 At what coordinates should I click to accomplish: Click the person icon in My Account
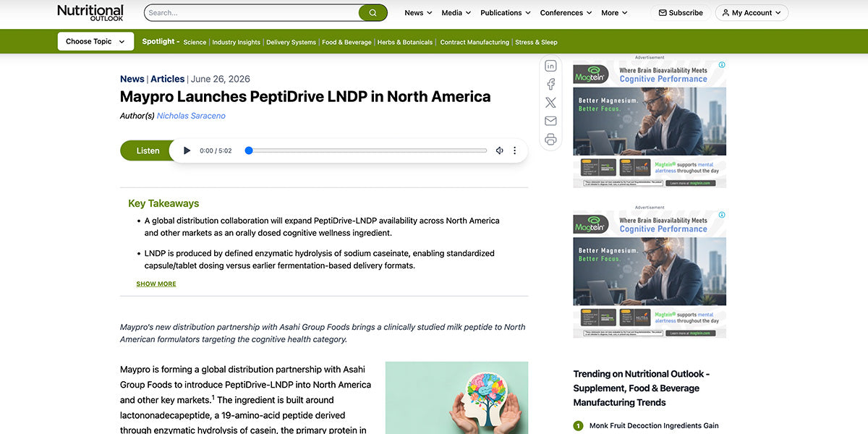[x=726, y=13]
